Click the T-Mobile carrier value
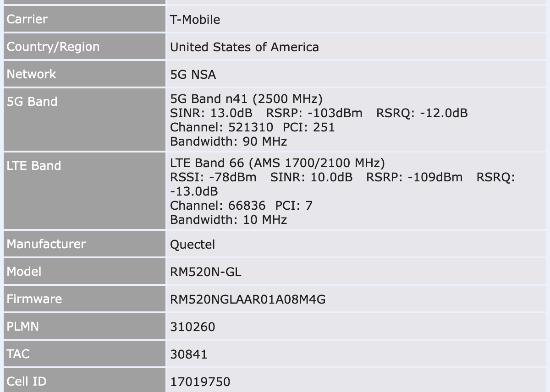 pyautogui.click(x=195, y=20)
